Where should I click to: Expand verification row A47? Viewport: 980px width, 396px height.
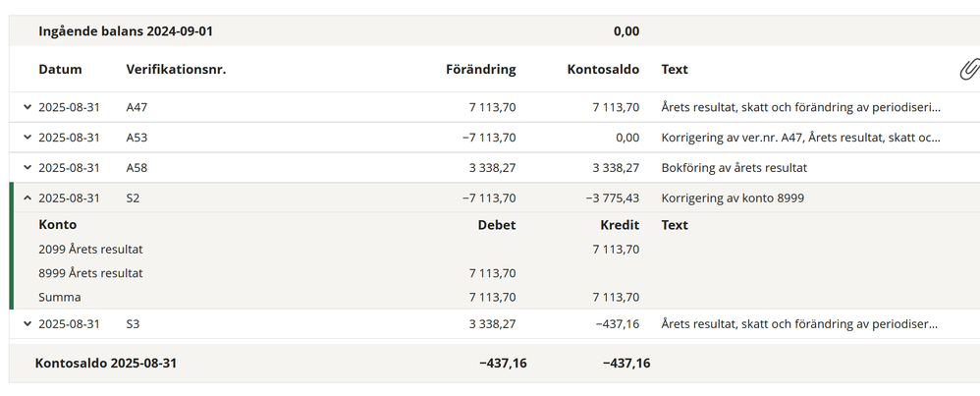click(x=27, y=108)
